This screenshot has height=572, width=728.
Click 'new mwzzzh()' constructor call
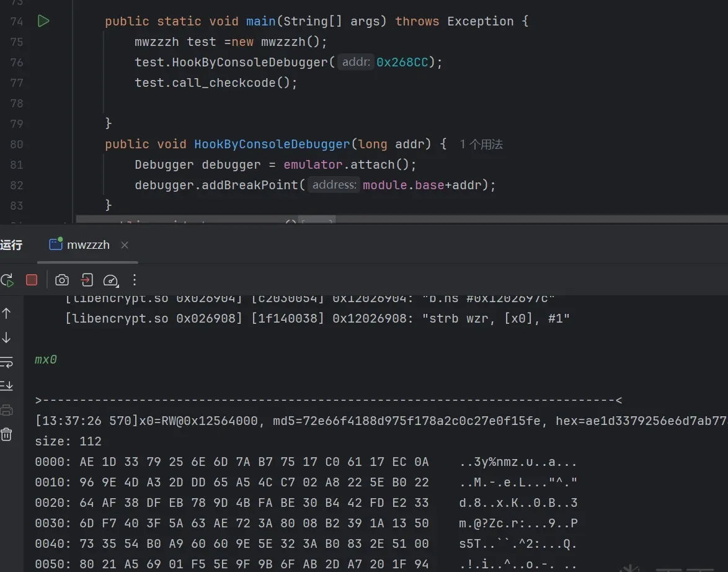tap(276, 42)
